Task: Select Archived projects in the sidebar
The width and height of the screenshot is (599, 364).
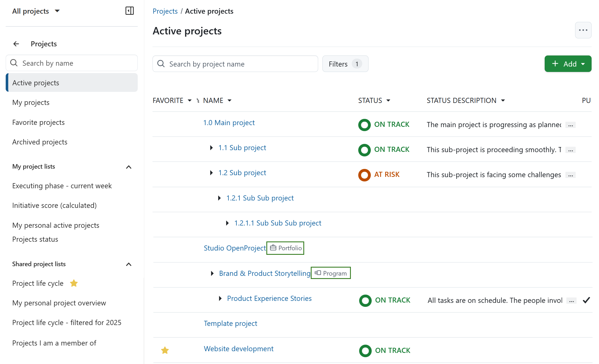Action: [x=40, y=142]
